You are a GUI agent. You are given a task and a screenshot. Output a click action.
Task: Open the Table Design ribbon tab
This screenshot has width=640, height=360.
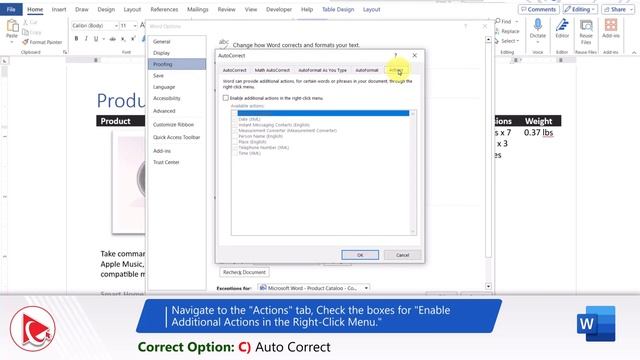pos(338,9)
